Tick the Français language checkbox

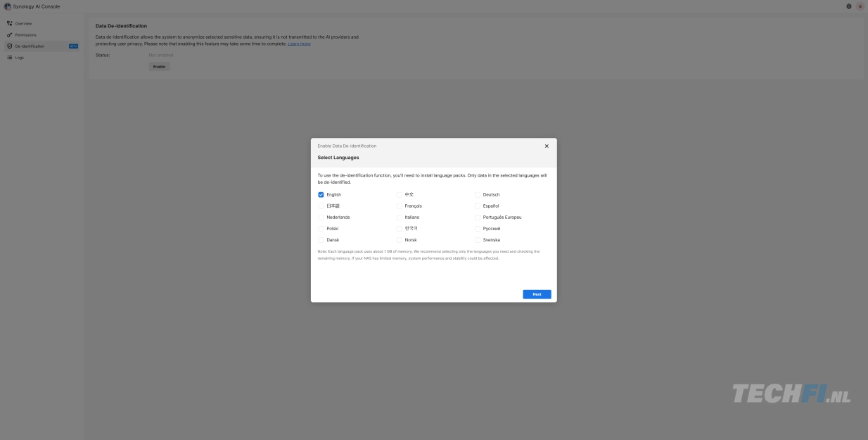pos(400,206)
